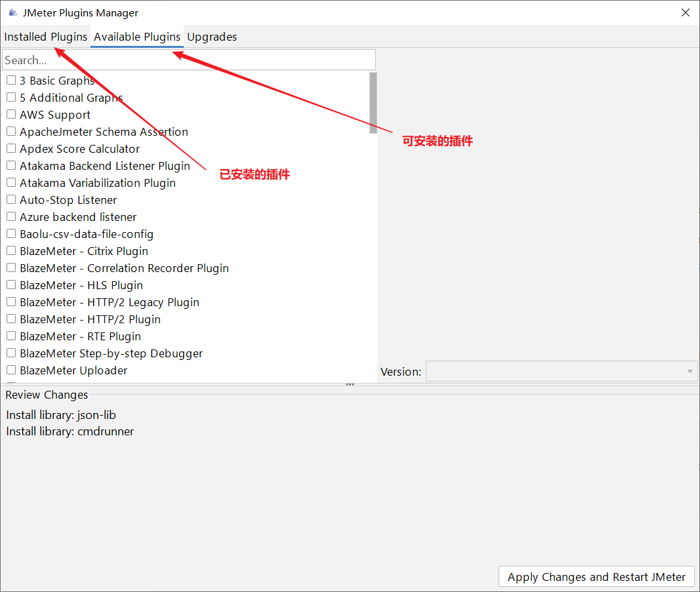Image resolution: width=700 pixels, height=592 pixels.
Task: Click the plugin list scrollbar thumb
Action: pos(373,103)
